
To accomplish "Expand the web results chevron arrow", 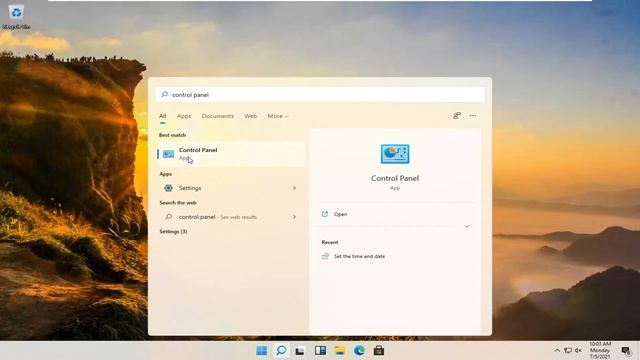I will point(294,217).
